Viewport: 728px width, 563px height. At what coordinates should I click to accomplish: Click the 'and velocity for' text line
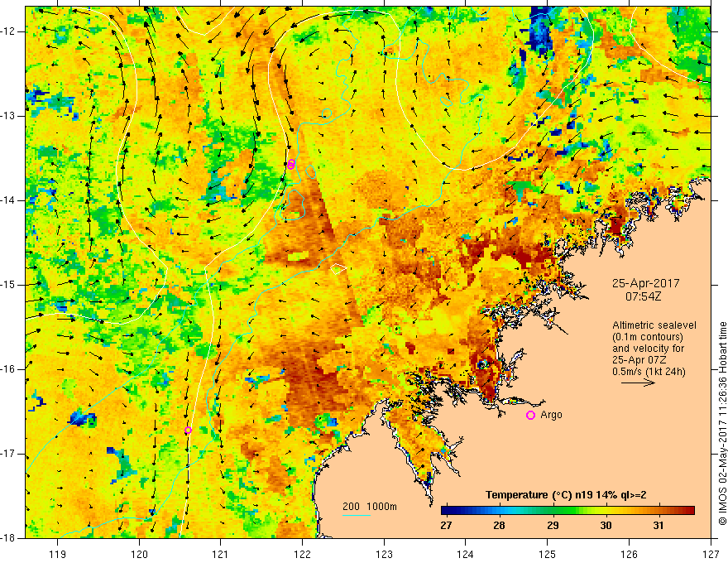(x=648, y=349)
